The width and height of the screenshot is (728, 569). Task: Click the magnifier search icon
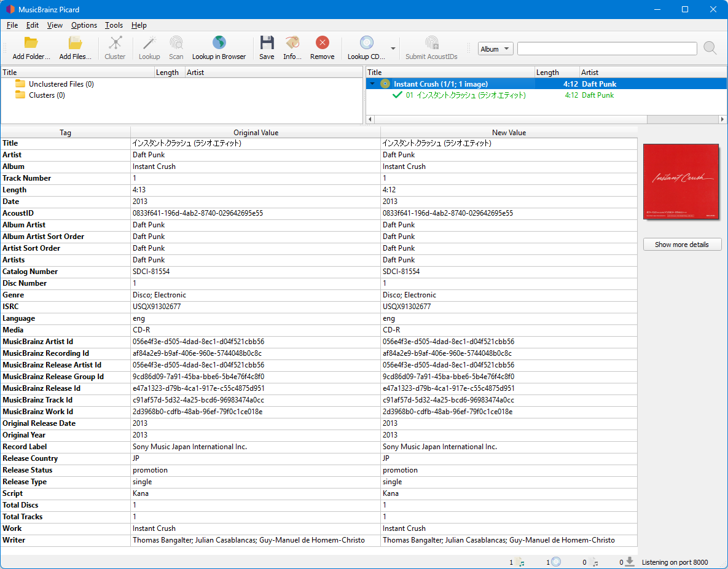tap(710, 49)
